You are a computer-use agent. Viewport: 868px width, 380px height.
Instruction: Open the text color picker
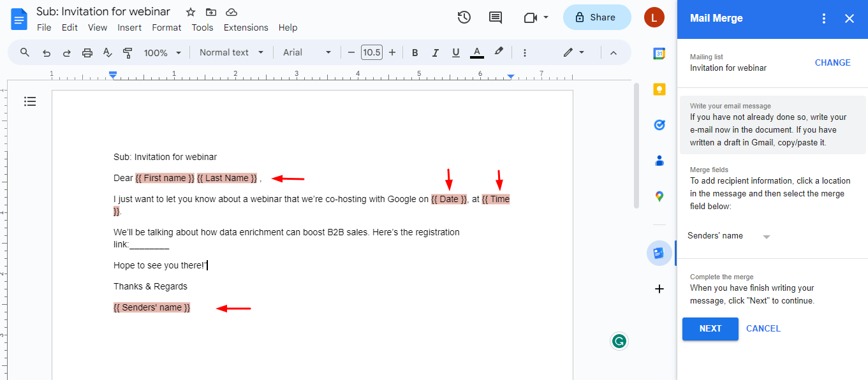[476, 52]
